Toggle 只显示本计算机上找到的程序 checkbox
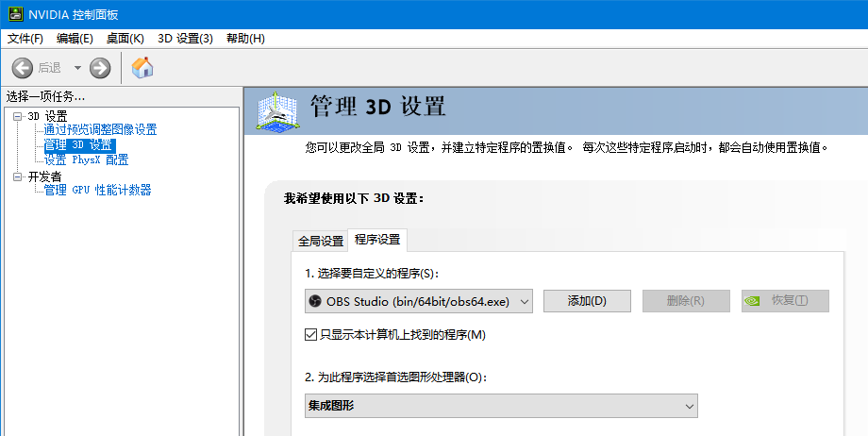 pyautogui.click(x=311, y=334)
